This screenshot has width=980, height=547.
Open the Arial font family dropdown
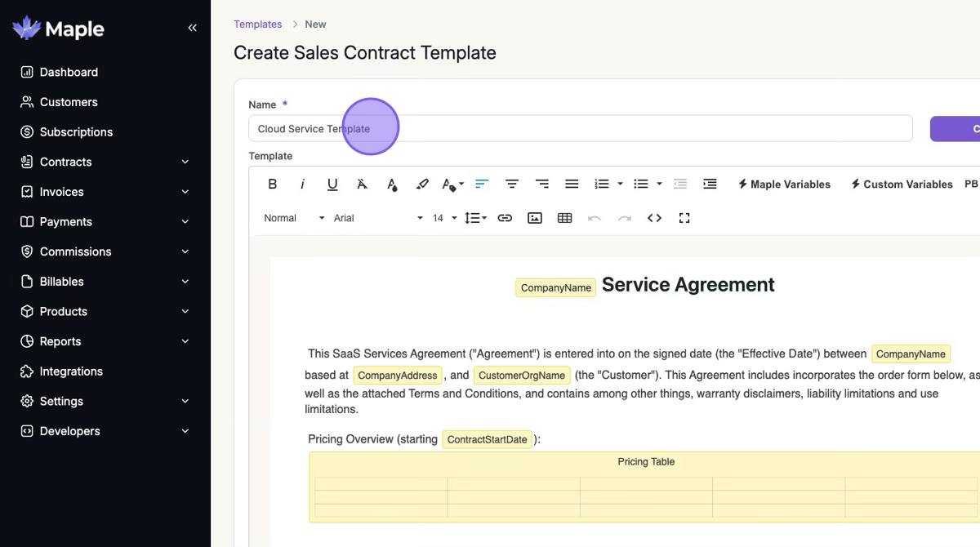pos(378,218)
